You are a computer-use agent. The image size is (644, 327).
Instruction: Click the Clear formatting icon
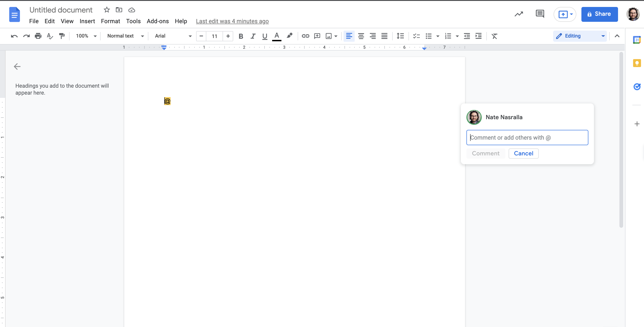click(494, 36)
